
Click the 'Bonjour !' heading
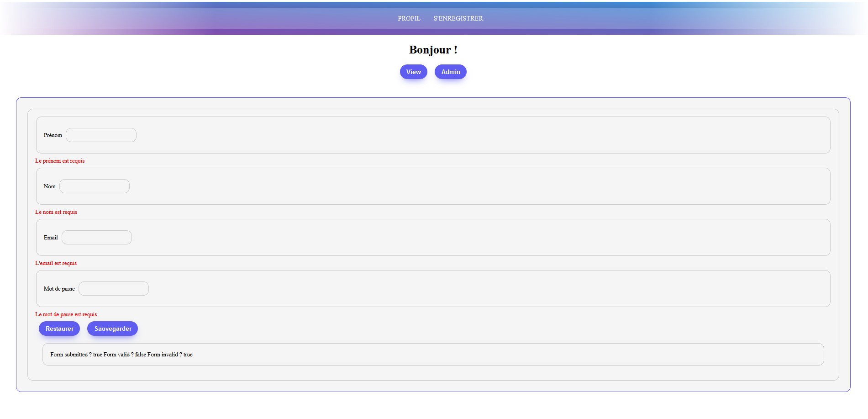433,49
